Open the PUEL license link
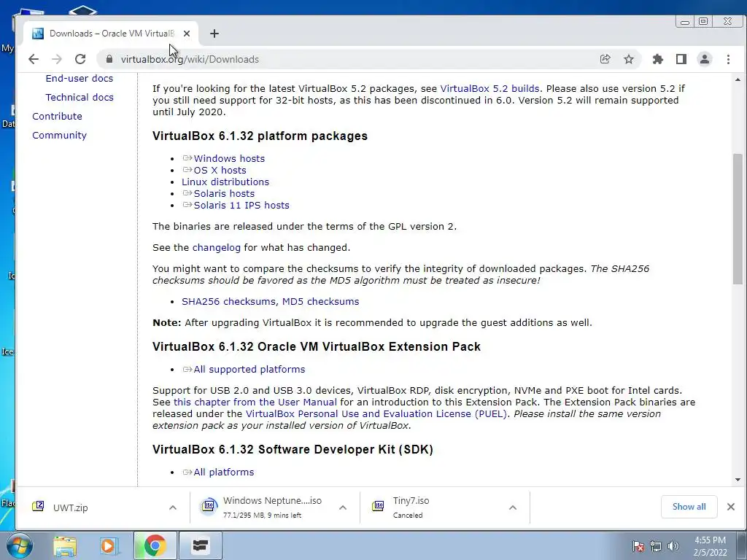747x560 pixels. click(376, 414)
